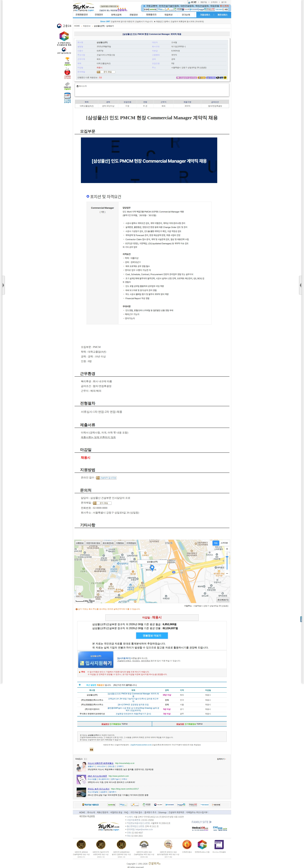This screenshot has width=304, height=868.
Task: Expand the FAMILY SITE arrow
Action: (211, 822)
